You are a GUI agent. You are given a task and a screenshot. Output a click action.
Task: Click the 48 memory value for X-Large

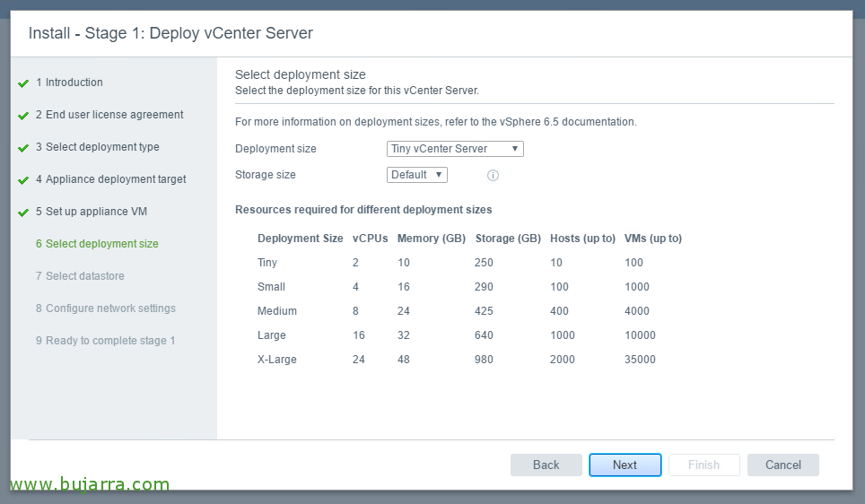point(404,360)
